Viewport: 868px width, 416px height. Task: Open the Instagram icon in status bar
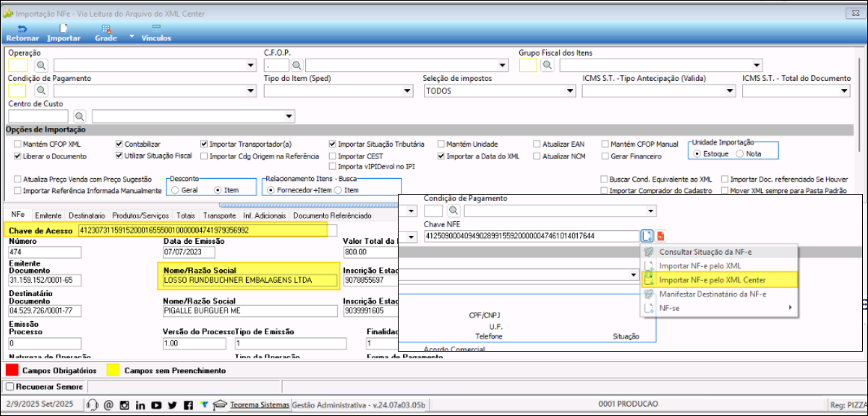[124, 405]
